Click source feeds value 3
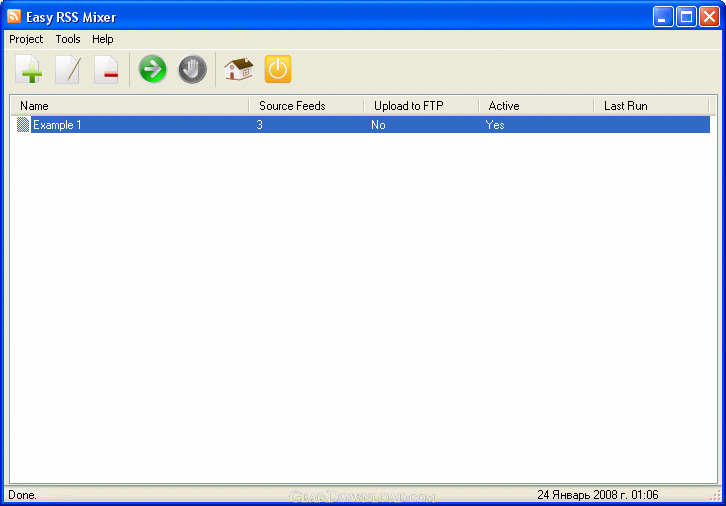The width and height of the screenshot is (726, 506). [259, 125]
